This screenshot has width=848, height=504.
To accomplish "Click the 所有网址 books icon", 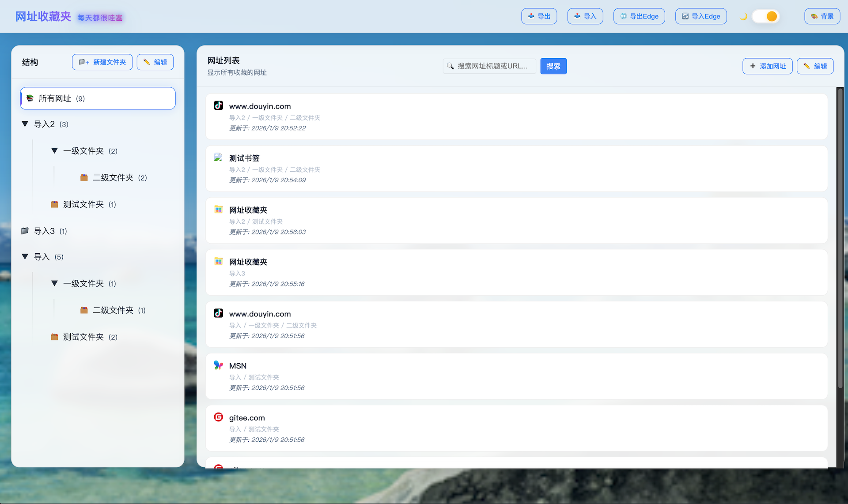I will 30,98.
